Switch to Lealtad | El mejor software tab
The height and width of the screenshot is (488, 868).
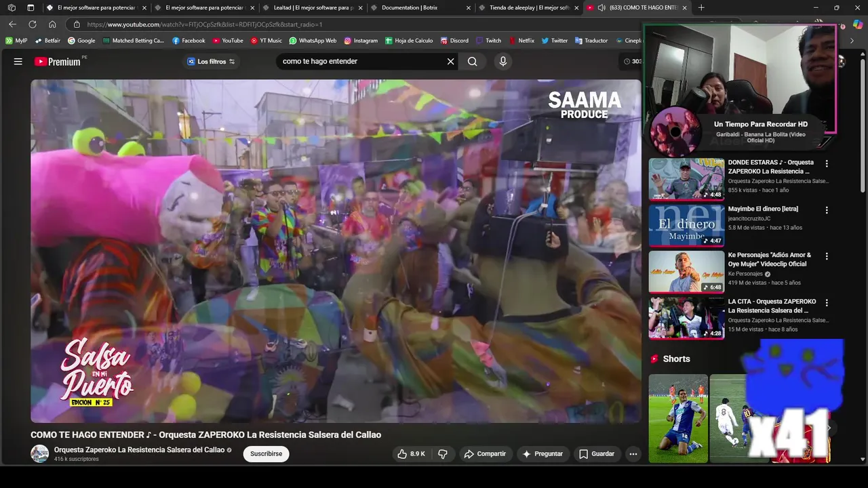(312, 7)
